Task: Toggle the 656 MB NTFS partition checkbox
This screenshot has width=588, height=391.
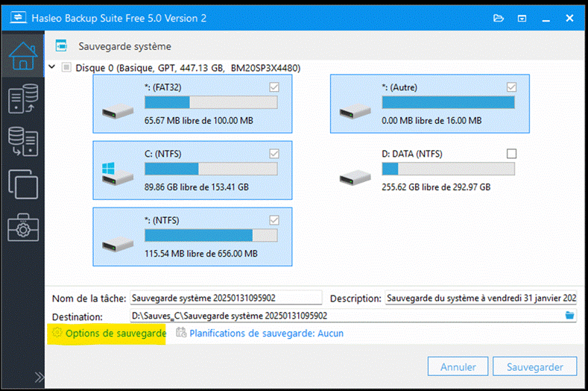Action: click(274, 220)
